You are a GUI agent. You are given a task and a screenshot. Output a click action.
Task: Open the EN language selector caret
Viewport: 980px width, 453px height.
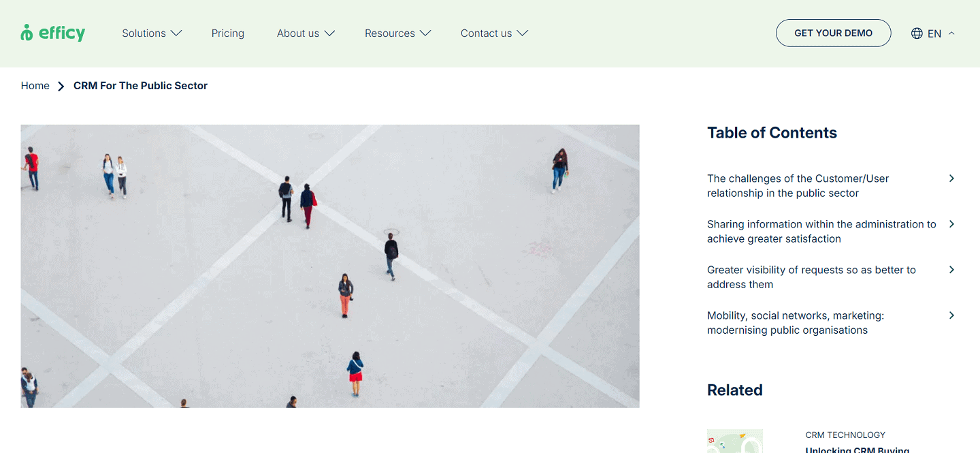coord(951,33)
